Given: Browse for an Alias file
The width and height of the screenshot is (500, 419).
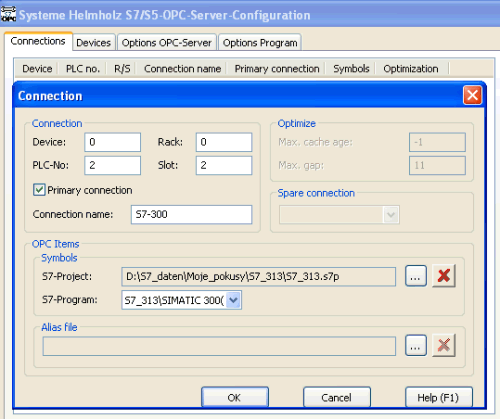Looking at the screenshot, I should [416, 345].
